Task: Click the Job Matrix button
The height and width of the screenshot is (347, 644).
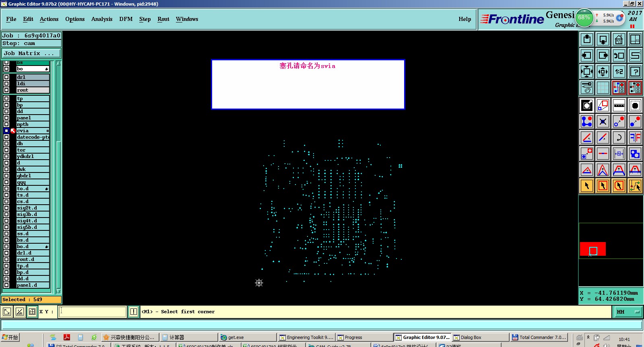Action: tap(31, 53)
